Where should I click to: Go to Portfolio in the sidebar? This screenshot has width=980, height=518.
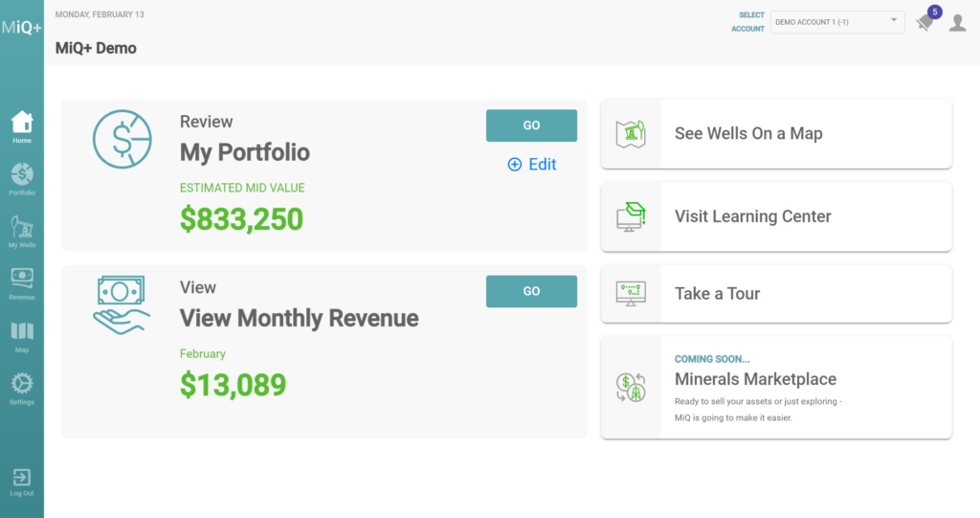[x=22, y=178]
